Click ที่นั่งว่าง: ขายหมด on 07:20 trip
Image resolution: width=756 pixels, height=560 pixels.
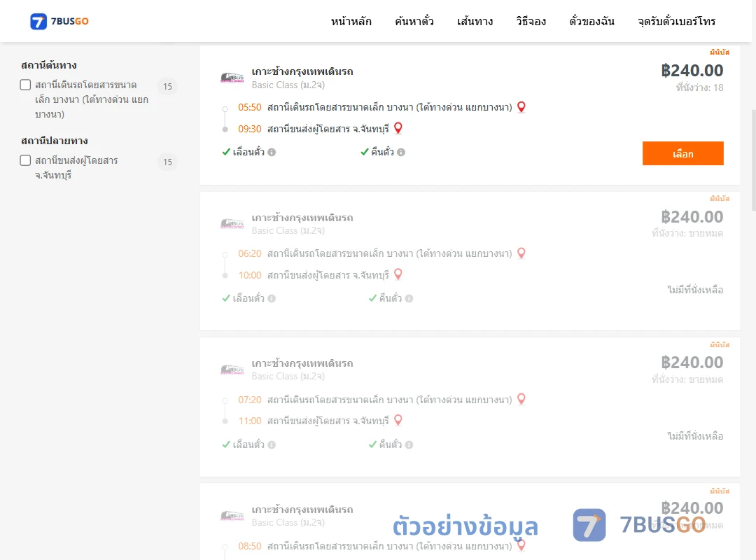(x=687, y=379)
